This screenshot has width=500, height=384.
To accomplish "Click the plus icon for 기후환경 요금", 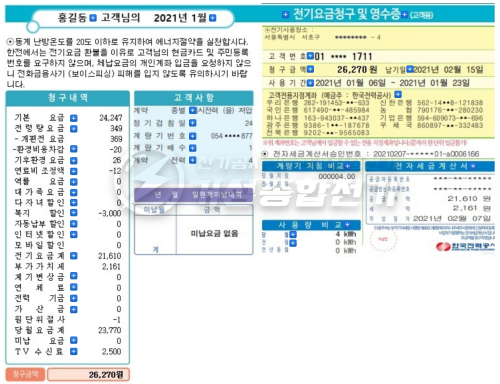I will (74, 160).
